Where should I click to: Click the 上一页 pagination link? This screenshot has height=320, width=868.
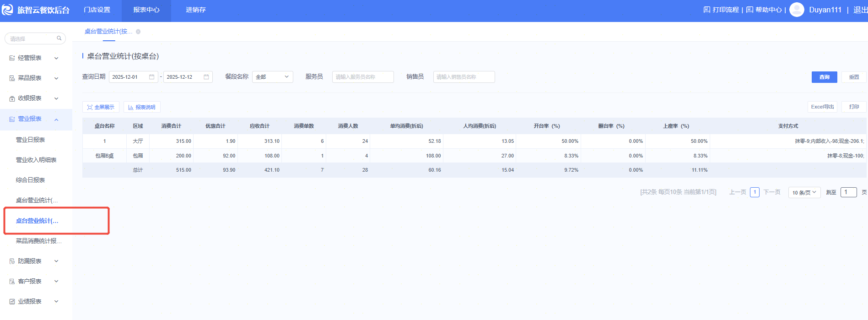[738, 192]
